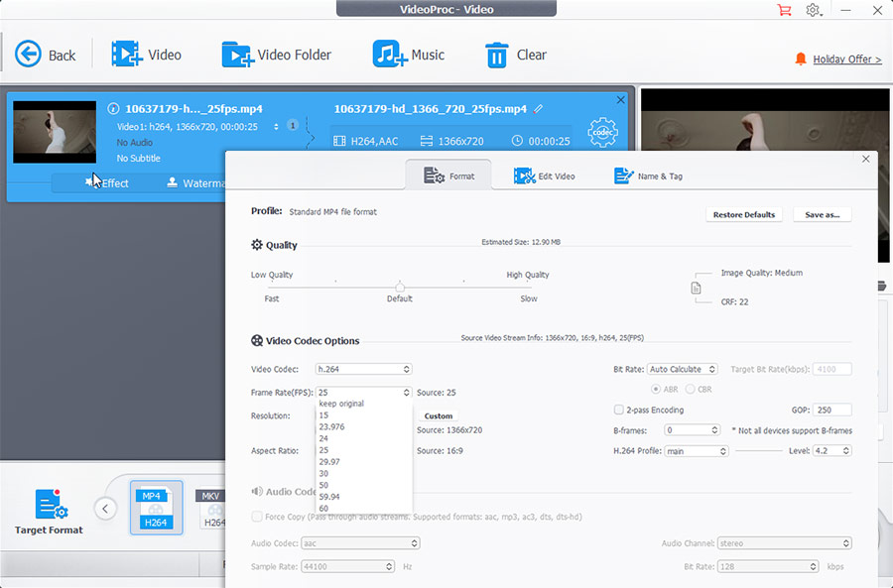Select the MKV H264 format preset
The height and width of the screenshot is (588, 893).
210,508
